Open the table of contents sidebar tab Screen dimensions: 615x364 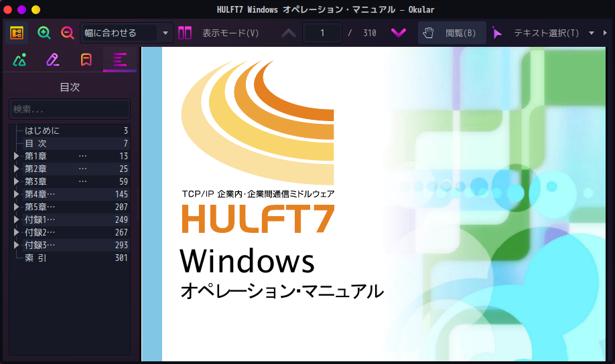coord(120,60)
